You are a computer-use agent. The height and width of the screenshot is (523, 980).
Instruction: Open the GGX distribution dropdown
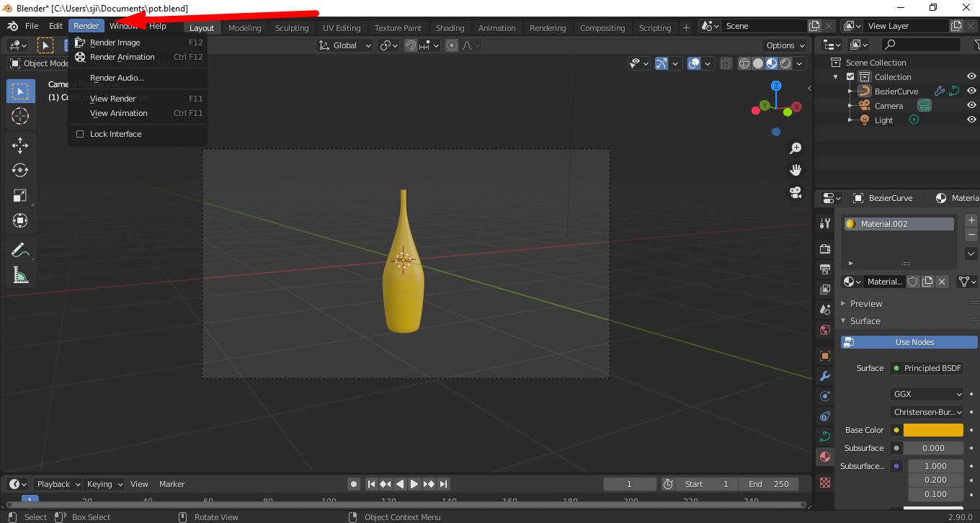(x=926, y=393)
